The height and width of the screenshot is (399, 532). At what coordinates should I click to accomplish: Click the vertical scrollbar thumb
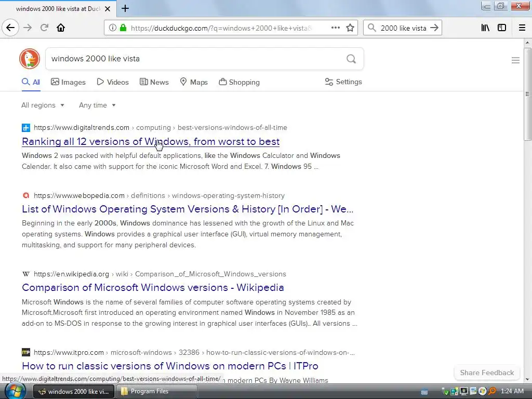point(527,94)
